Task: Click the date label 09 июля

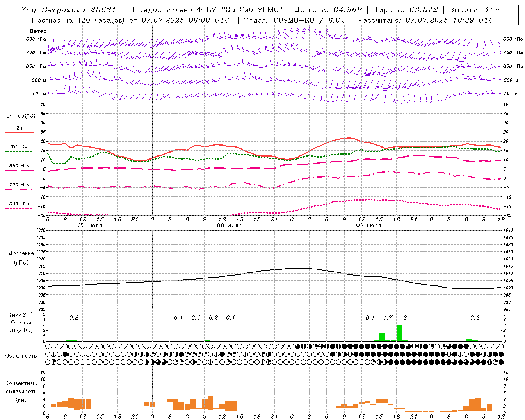Action: [x=369, y=226]
